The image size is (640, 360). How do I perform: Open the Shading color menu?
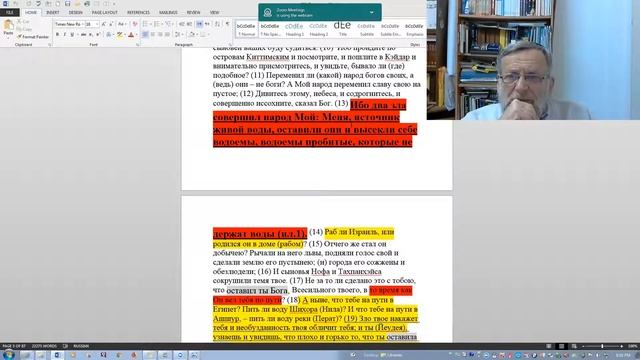(192, 35)
